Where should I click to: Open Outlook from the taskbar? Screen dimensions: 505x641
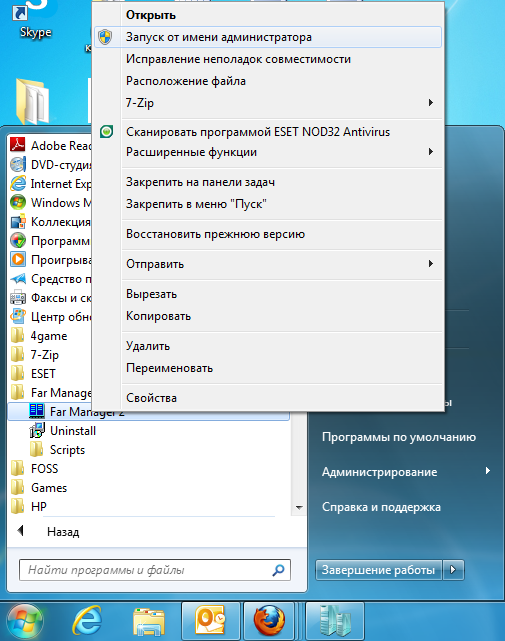(x=211, y=621)
